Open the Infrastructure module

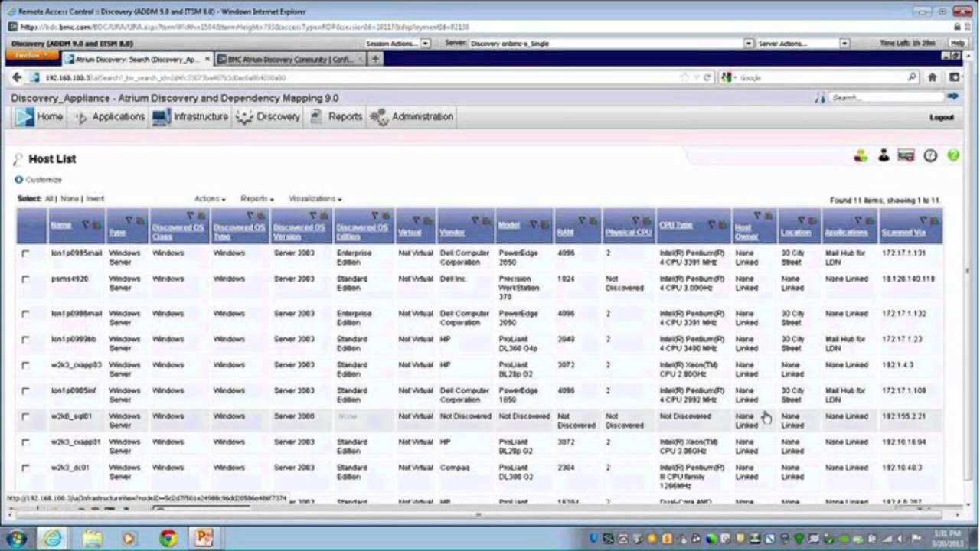[191, 116]
